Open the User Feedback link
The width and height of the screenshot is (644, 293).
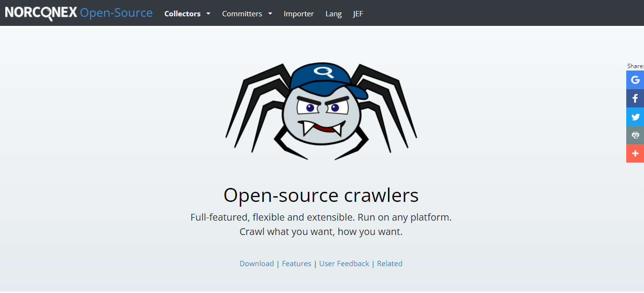point(344,263)
